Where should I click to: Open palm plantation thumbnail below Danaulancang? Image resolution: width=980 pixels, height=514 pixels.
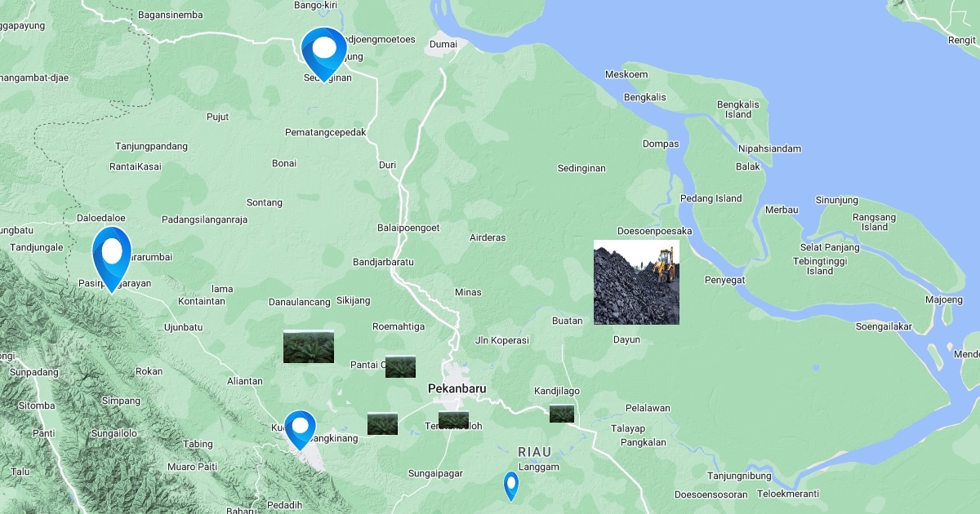click(309, 347)
